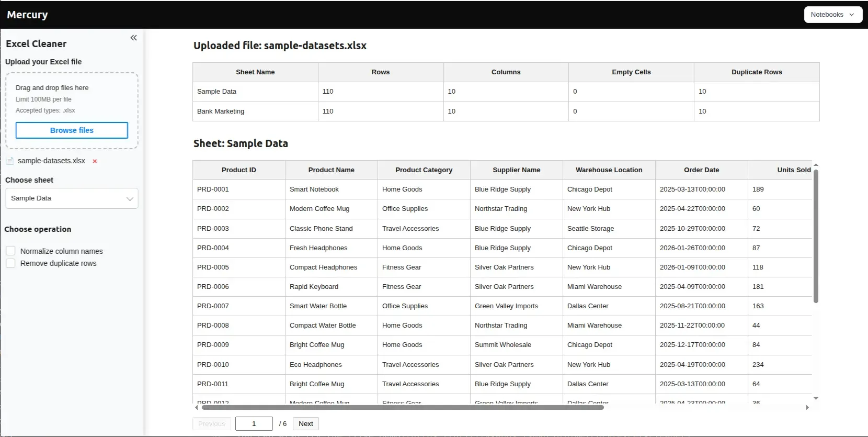This screenshot has width=868, height=437.
Task: Open the Choose sheet dropdown
Action: point(72,198)
